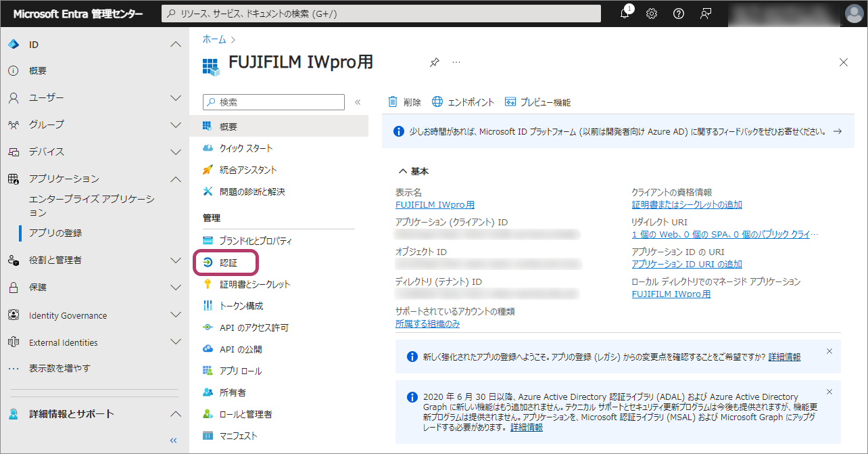Click the トークン構成 icon
Screen dimensions: 868x454
click(208, 306)
